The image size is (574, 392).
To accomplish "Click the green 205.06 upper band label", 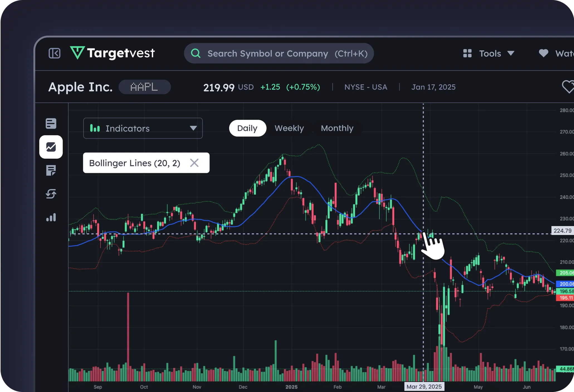I will [x=565, y=273].
